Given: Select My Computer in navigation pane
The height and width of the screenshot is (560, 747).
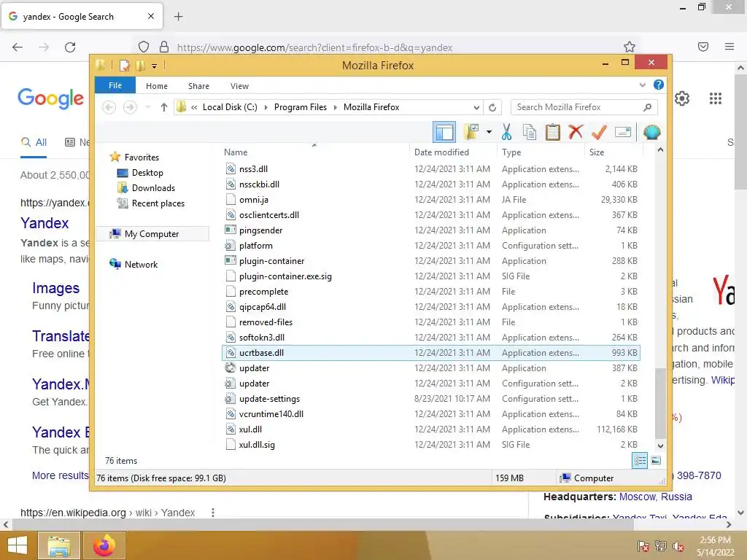Looking at the screenshot, I should click(152, 234).
